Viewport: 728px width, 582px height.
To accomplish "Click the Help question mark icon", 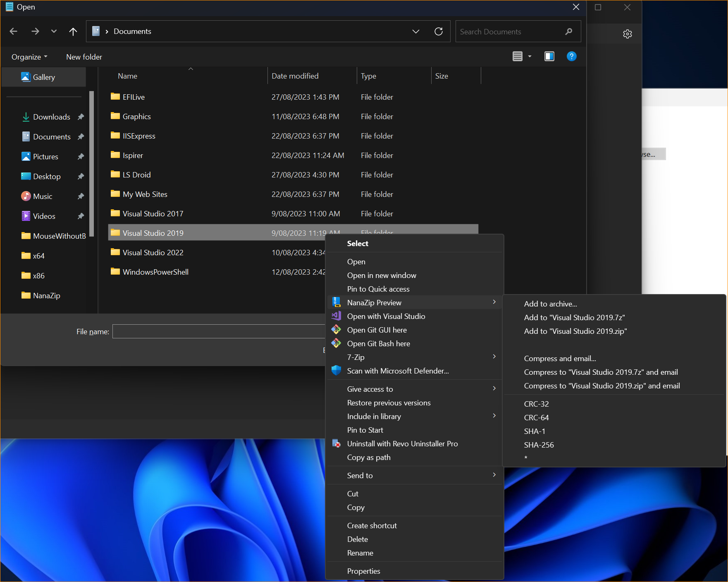I will click(x=571, y=56).
